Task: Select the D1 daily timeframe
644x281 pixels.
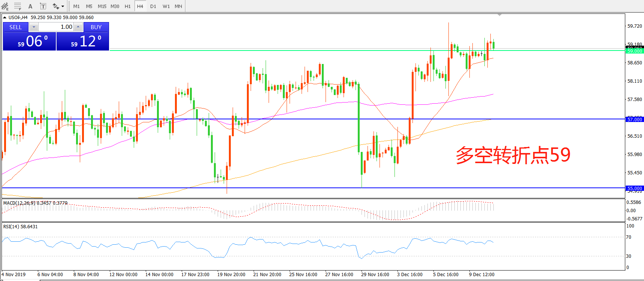Action: (x=153, y=6)
